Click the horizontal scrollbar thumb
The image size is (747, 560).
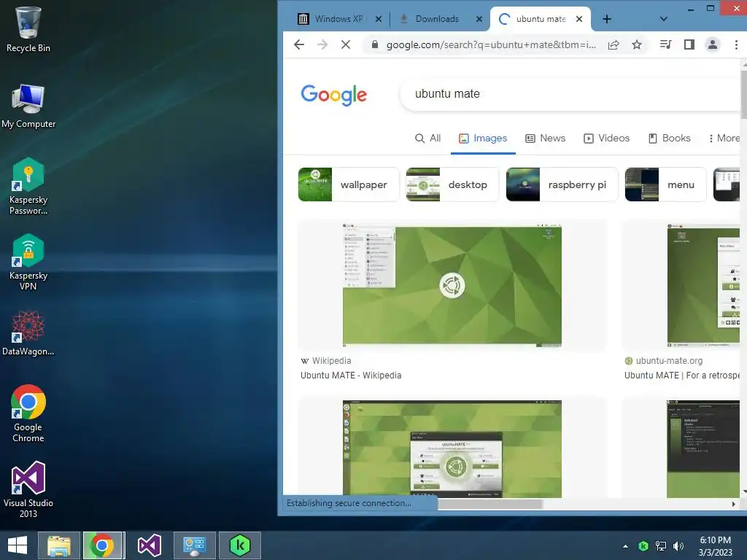point(489,505)
